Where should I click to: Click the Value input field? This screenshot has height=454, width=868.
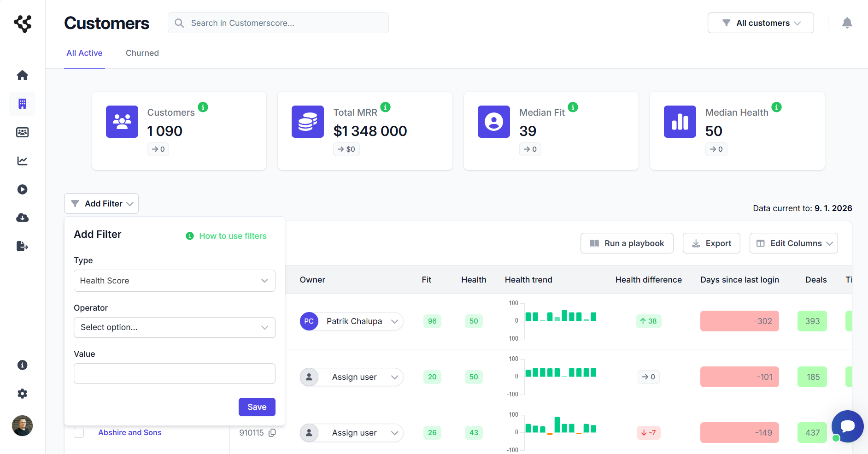174,374
